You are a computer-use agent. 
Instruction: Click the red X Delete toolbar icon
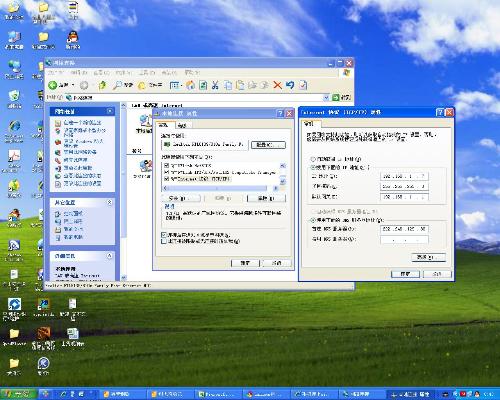(277, 85)
